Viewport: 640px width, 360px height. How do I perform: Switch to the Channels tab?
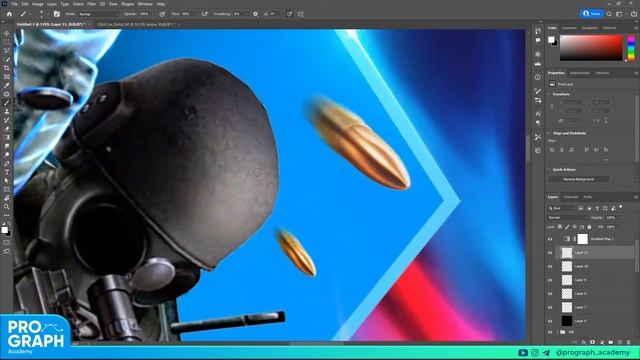571,197
